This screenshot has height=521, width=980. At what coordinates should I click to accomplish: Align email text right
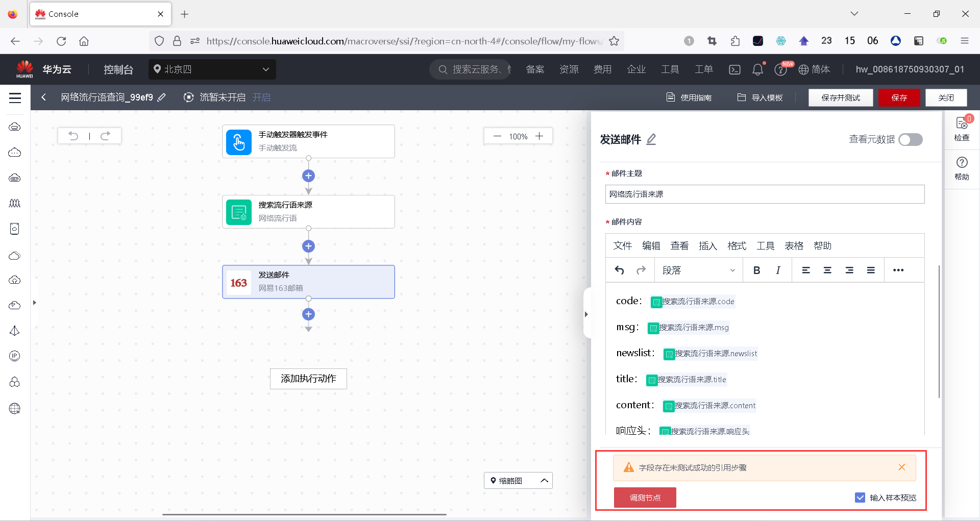(849, 270)
